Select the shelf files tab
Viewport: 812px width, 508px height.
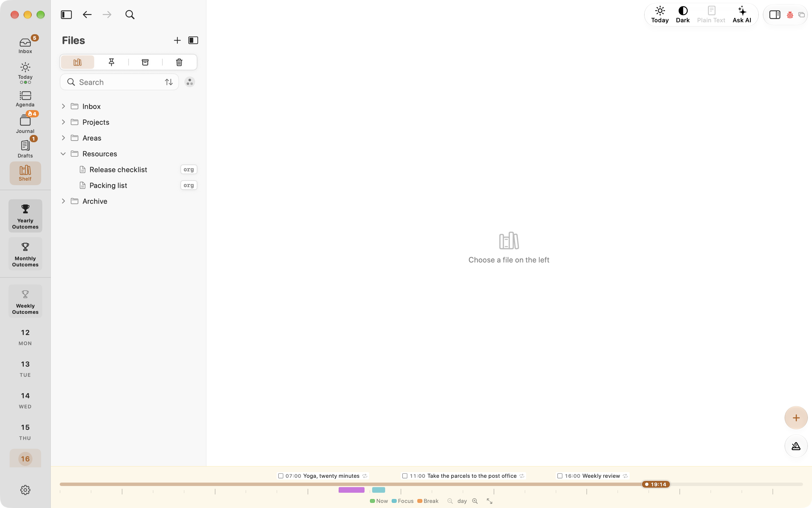pos(77,62)
